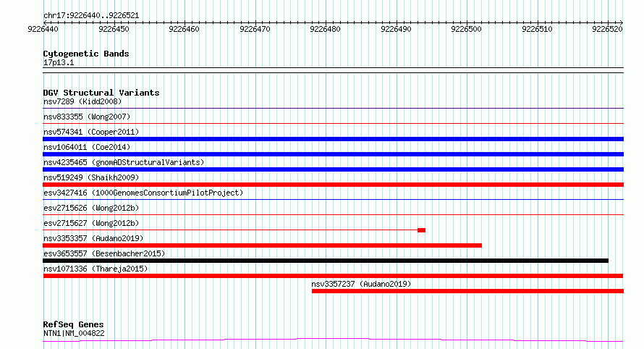
Task: Open variant nsv833355 (Wong2007)
Action: click(87, 117)
